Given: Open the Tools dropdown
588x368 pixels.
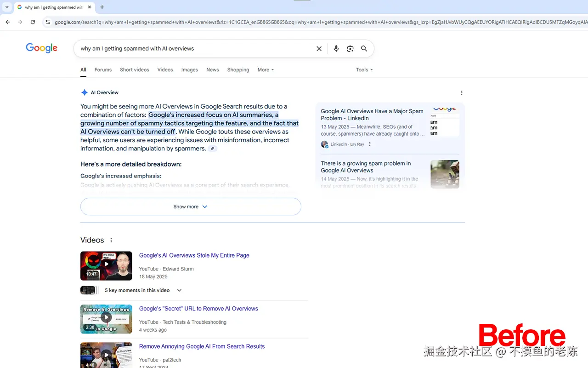Looking at the screenshot, I should [364, 70].
